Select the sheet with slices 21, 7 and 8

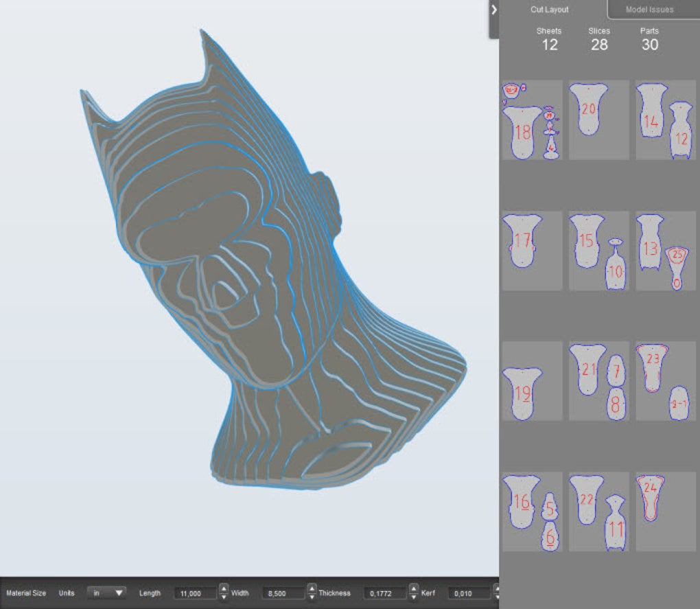click(x=599, y=381)
